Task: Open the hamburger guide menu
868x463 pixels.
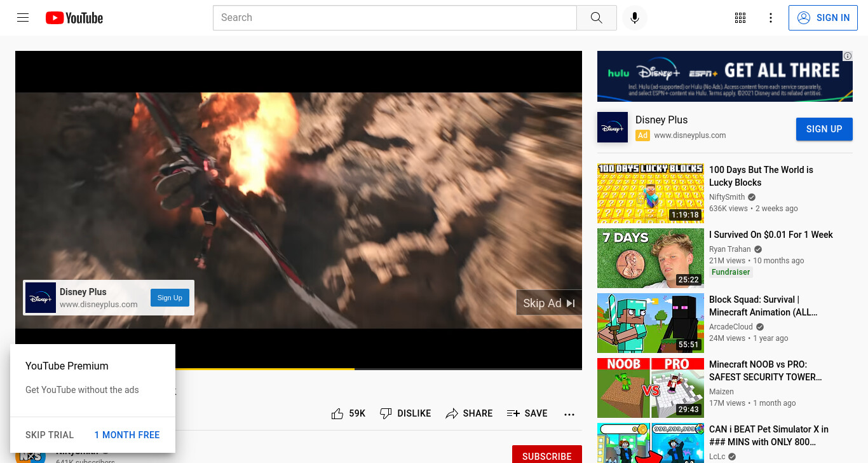Action: coord(23,18)
